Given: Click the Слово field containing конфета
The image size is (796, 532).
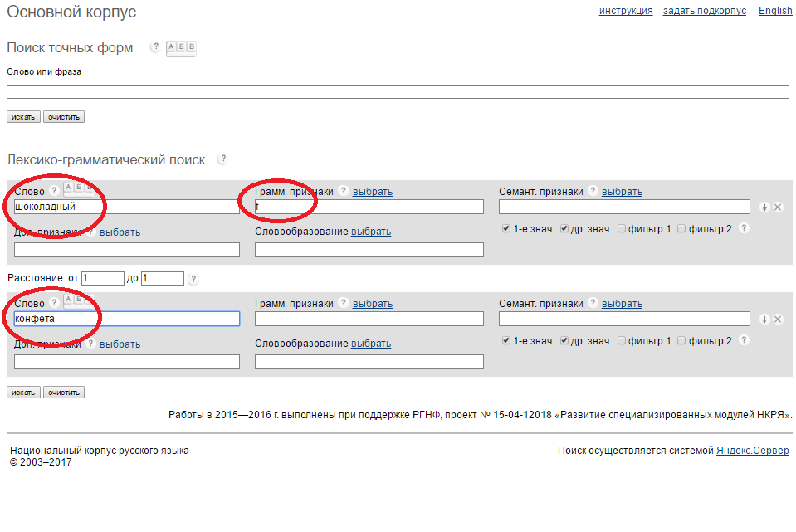Looking at the screenshot, I should [127, 319].
